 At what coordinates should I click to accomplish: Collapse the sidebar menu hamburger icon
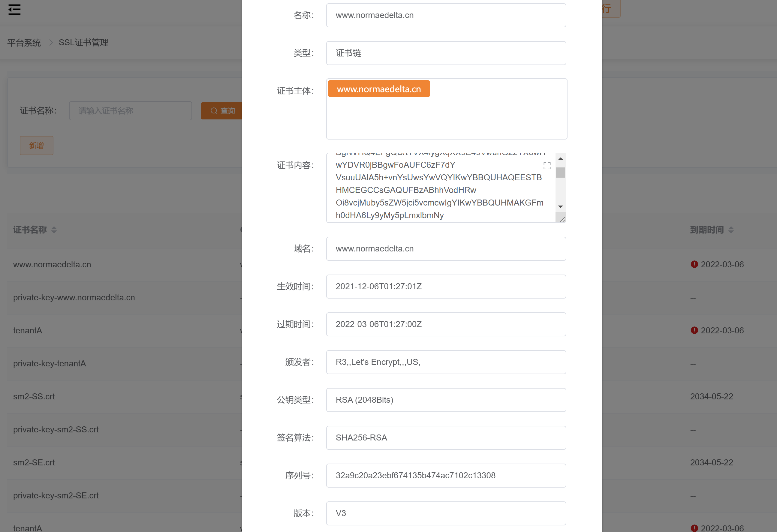click(x=14, y=9)
